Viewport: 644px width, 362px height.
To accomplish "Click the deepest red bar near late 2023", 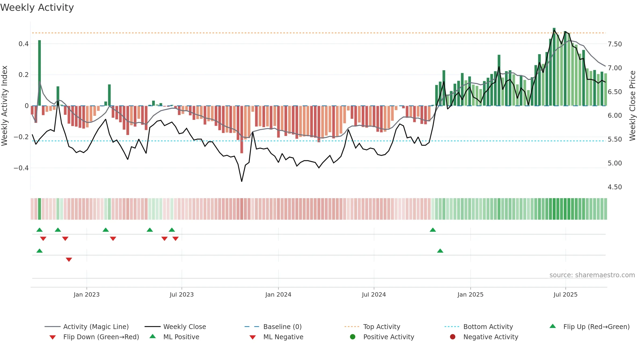I will (242, 130).
